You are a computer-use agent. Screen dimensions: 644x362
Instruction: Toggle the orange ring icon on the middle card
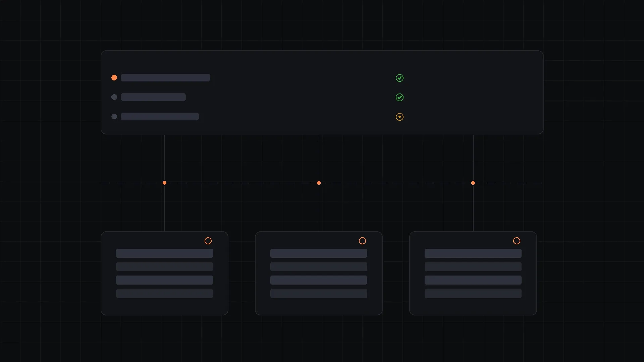362,241
